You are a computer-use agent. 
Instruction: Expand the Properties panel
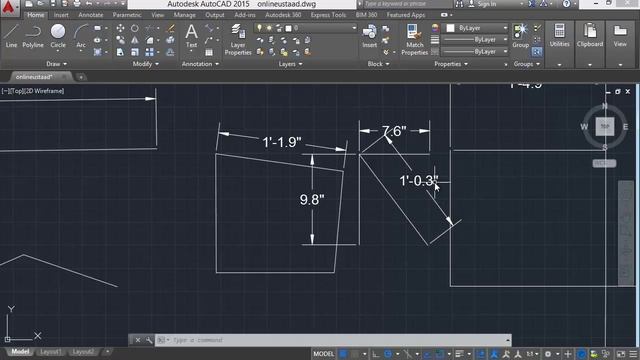click(451, 64)
